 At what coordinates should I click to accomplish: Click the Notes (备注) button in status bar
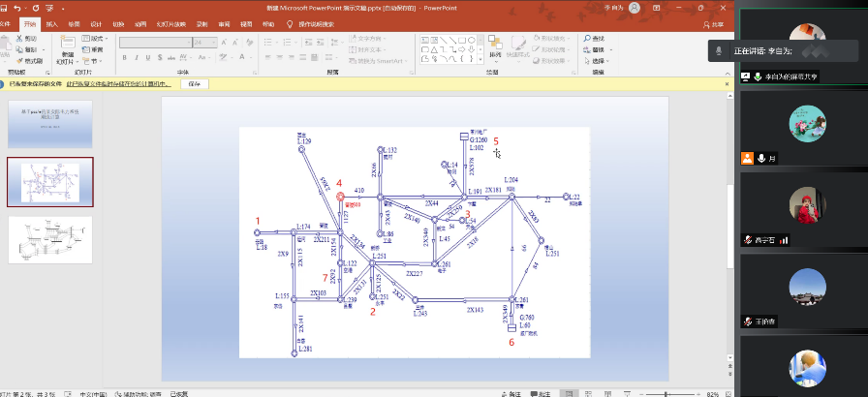511,394
